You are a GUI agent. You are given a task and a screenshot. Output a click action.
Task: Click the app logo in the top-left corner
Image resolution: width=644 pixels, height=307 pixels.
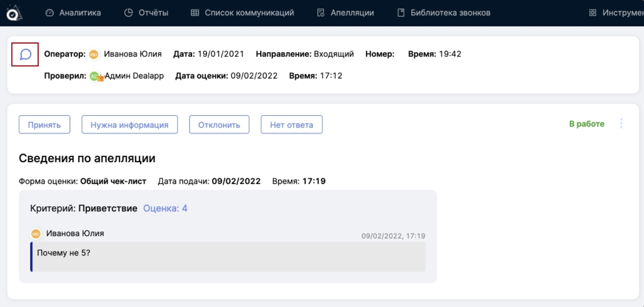click(x=14, y=13)
